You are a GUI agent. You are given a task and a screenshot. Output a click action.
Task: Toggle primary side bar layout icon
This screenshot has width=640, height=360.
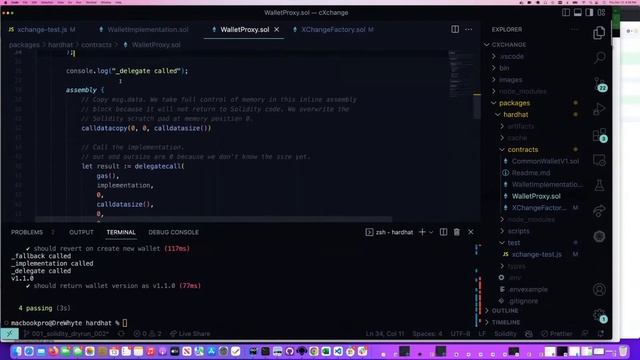pyautogui.click(x=566, y=13)
